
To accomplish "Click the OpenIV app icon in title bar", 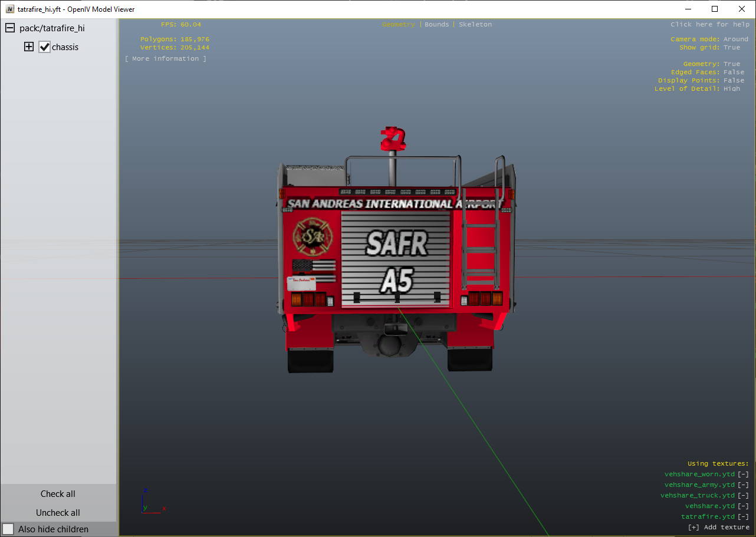I will point(10,9).
